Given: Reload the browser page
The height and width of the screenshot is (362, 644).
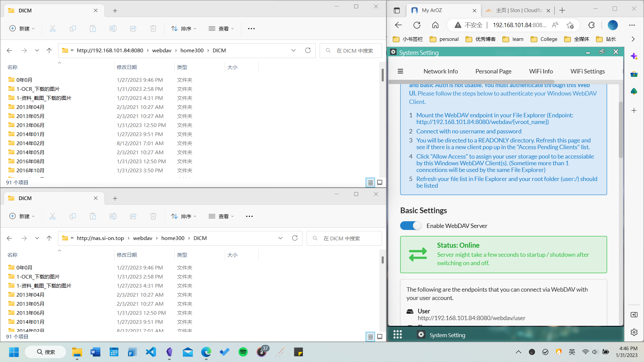Looking at the screenshot, I should pyautogui.click(x=417, y=25).
